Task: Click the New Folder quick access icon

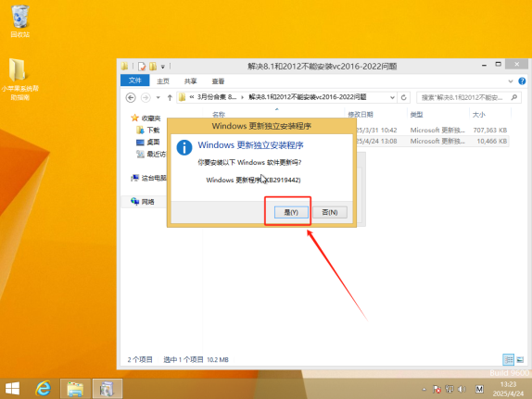Action: [x=153, y=66]
